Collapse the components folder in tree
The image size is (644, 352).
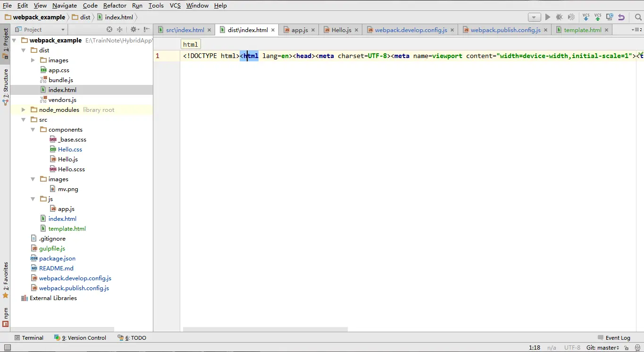click(x=33, y=130)
